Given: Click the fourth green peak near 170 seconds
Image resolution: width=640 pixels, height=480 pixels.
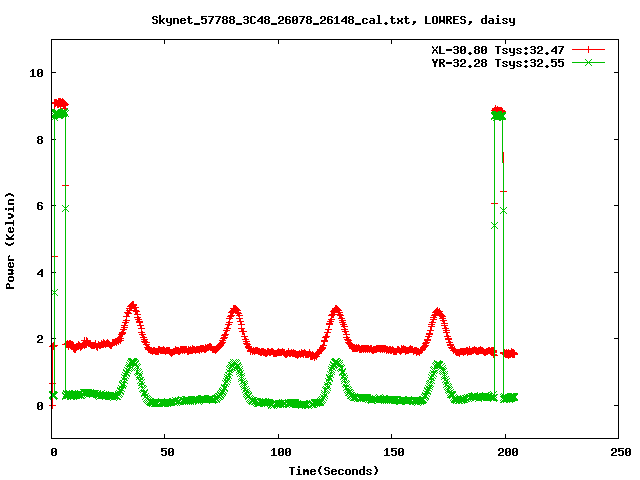Looking at the screenshot, I should tap(438, 365).
